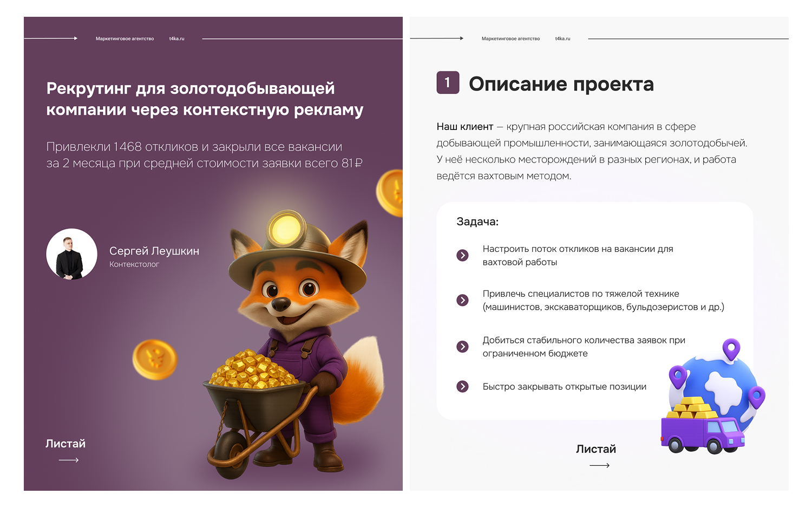Click the chevron bullet beside 'Настроить поток откликов'

(462, 255)
